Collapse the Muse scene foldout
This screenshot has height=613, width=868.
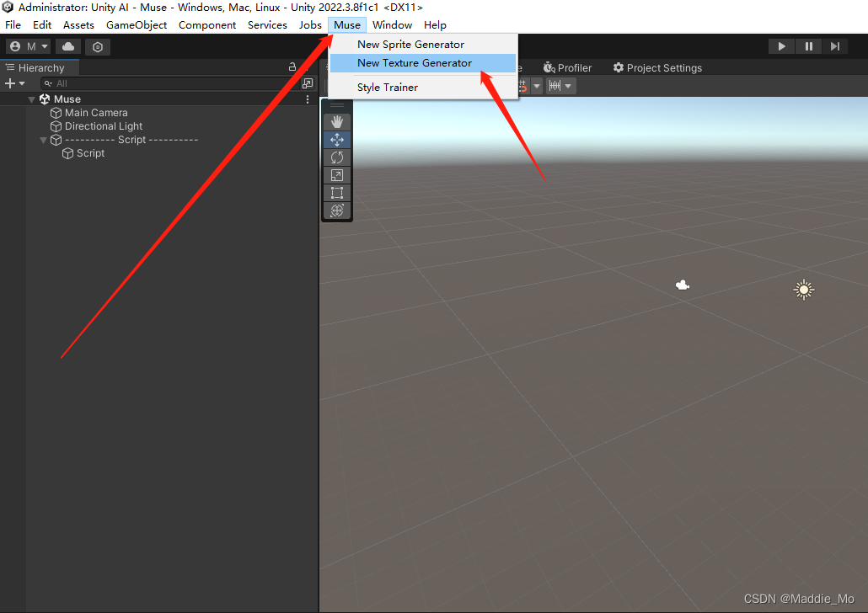point(31,99)
